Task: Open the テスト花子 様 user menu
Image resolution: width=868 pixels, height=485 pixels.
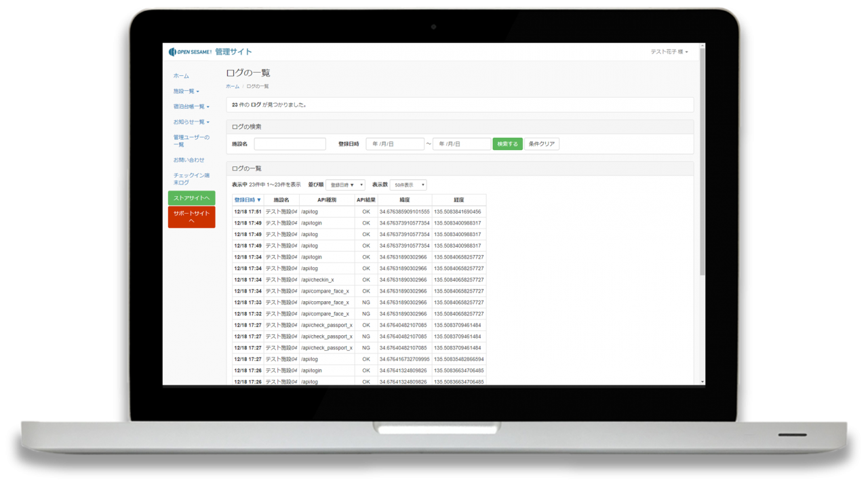Action: pos(669,52)
